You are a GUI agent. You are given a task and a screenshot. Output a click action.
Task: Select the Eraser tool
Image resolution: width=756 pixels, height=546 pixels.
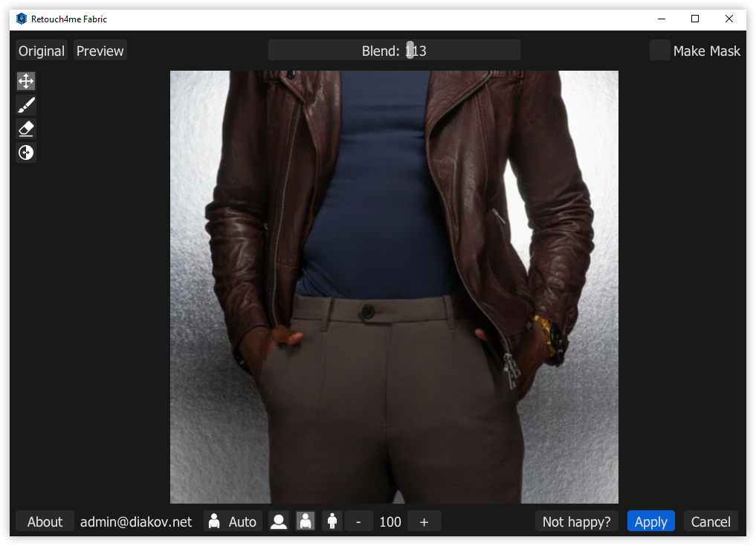click(x=26, y=129)
